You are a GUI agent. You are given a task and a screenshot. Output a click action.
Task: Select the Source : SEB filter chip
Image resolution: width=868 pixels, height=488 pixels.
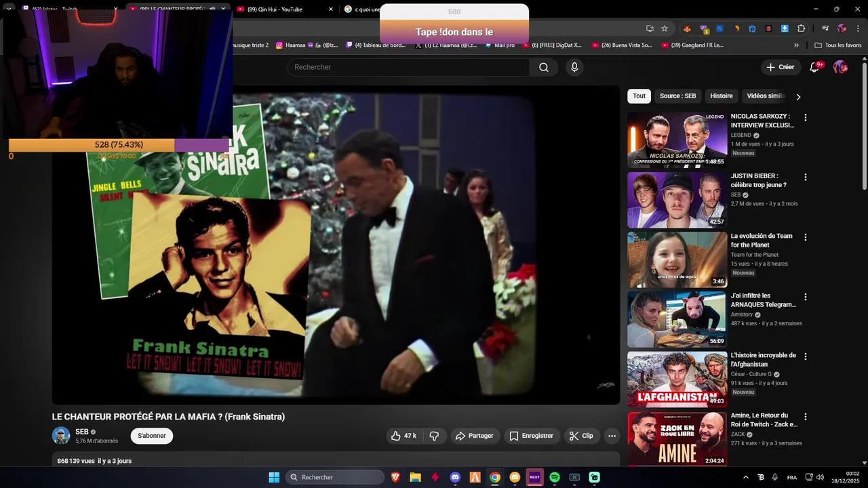click(x=677, y=96)
